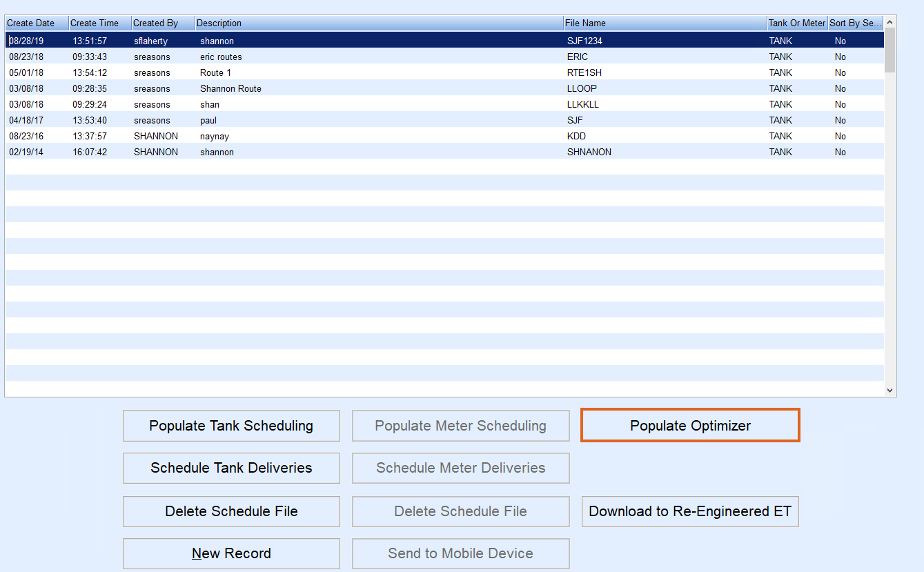The height and width of the screenshot is (572, 924).
Task: Open Populate Optimizer
Action: [690, 426]
